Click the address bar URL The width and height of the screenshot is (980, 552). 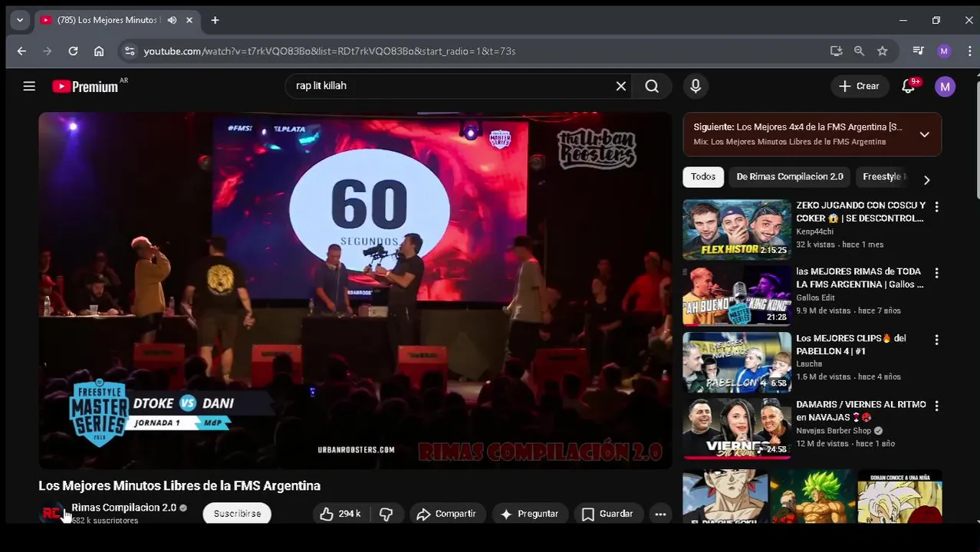point(330,51)
